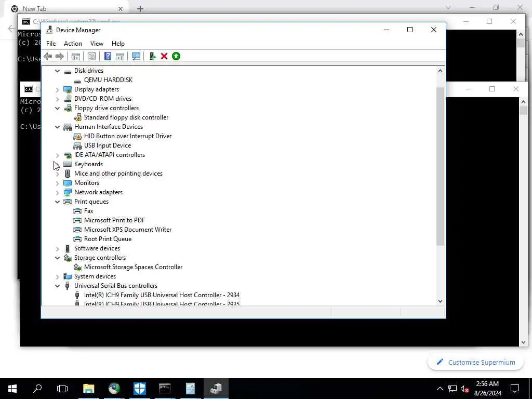
Task: Click the red X Uninstall device icon
Action: coord(164,56)
